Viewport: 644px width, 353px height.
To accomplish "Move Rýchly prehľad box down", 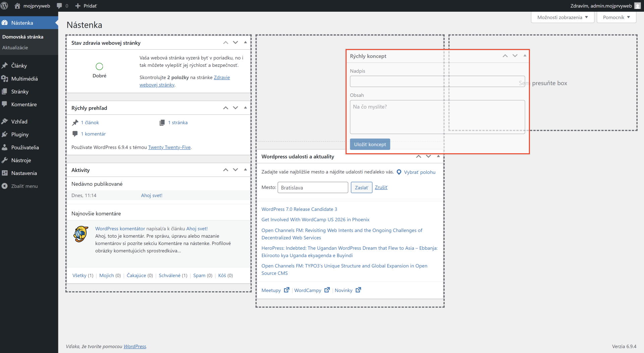I will coord(235,108).
